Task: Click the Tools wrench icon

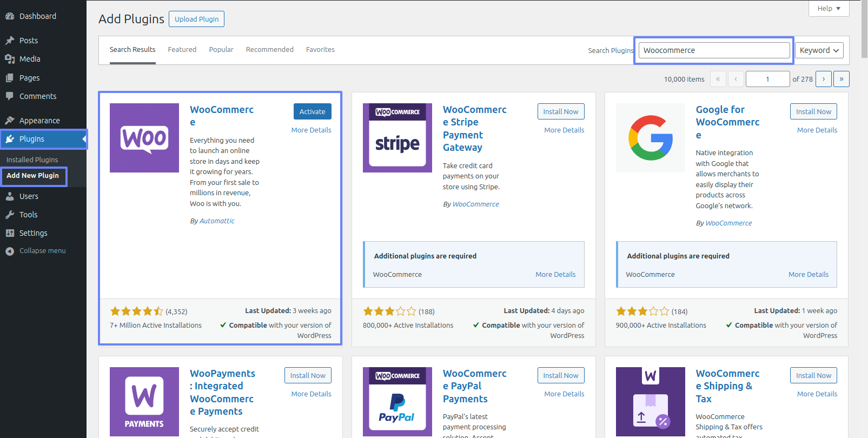Action: pos(10,215)
